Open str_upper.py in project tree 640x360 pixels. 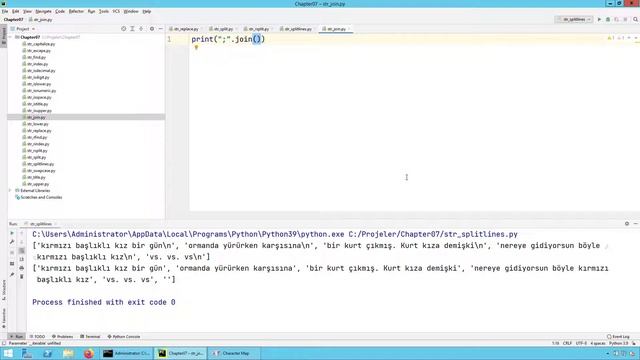pos(38,184)
